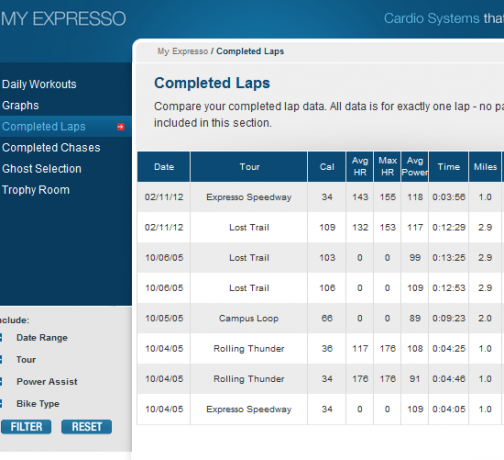The width and height of the screenshot is (504, 460).
Task: Go to Ghost Selection
Action: pyautogui.click(x=42, y=169)
